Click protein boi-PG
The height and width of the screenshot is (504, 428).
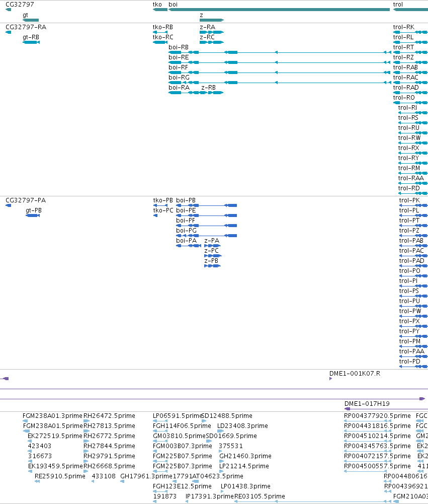pos(206,236)
